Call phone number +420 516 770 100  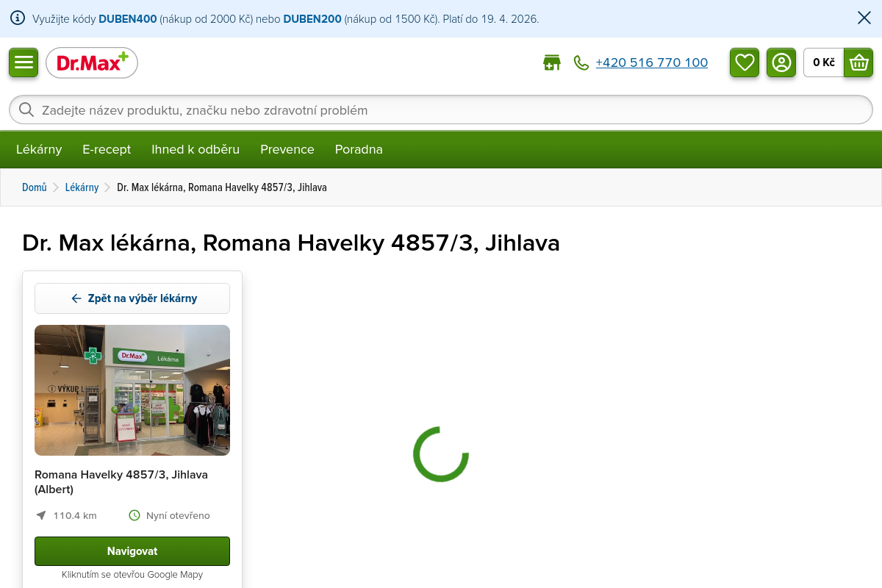(x=651, y=63)
